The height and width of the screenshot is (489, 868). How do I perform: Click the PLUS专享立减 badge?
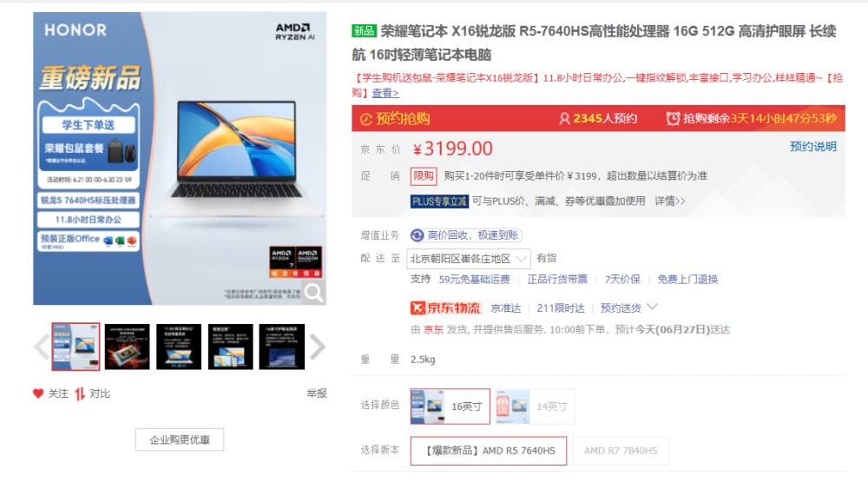(439, 202)
